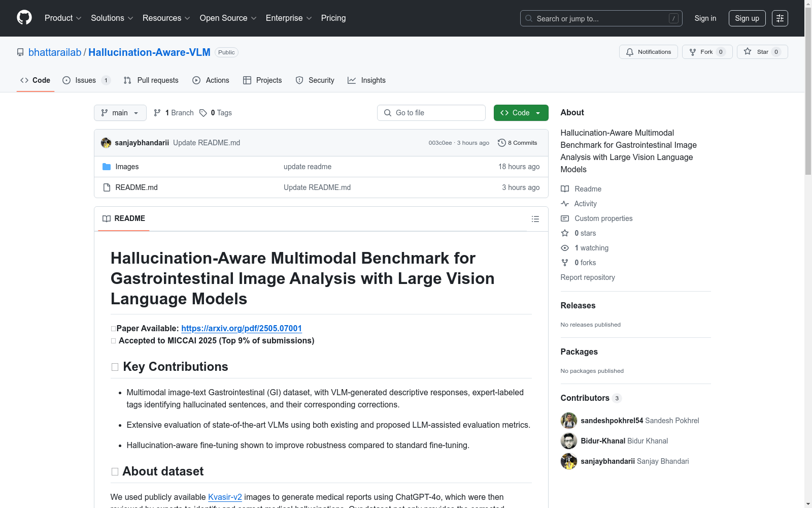Click the Search or jump to field
Image resolution: width=812 pixels, height=508 pixels.
601,18
